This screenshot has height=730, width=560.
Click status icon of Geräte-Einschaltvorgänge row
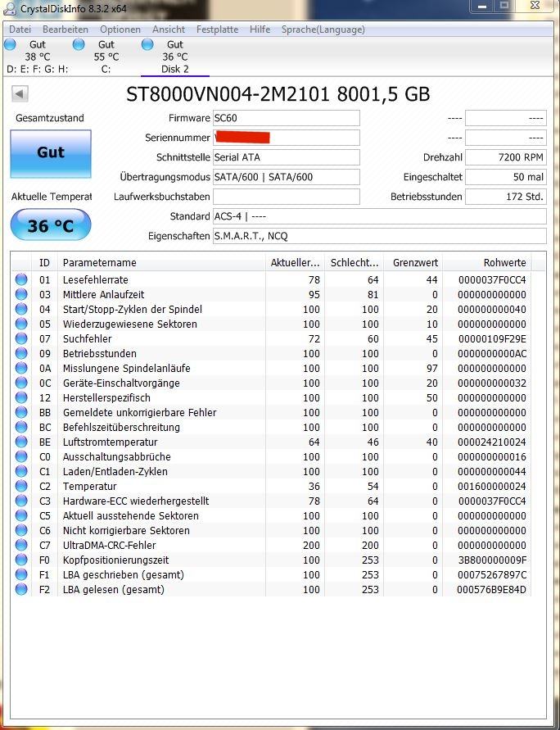tap(21, 383)
